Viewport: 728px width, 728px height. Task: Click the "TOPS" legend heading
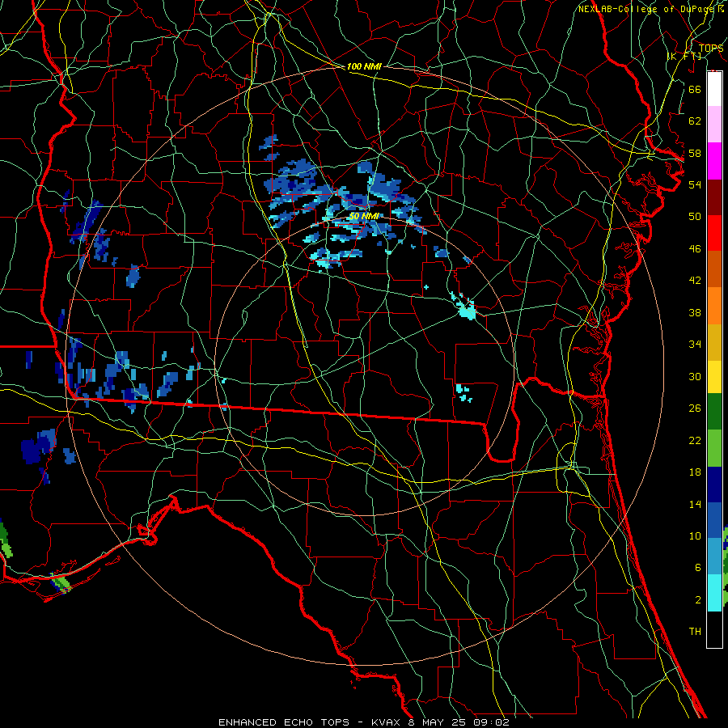pyautogui.click(x=711, y=48)
